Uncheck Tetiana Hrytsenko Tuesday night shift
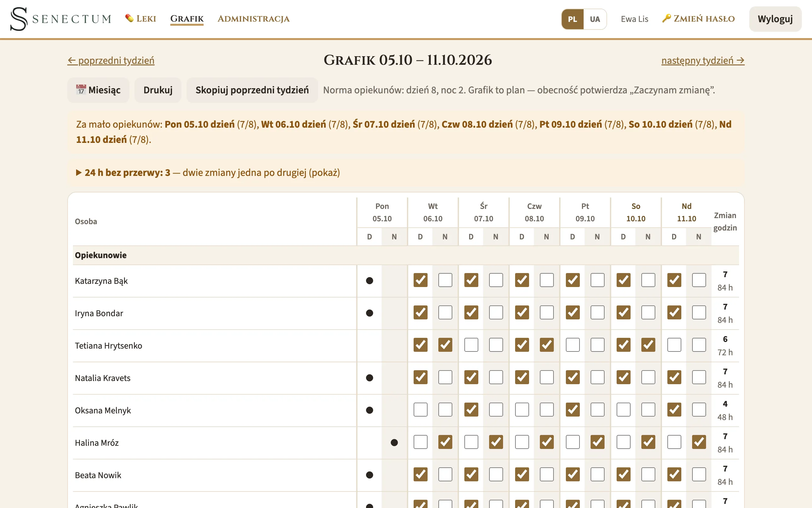The height and width of the screenshot is (508, 812). coord(445,345)
